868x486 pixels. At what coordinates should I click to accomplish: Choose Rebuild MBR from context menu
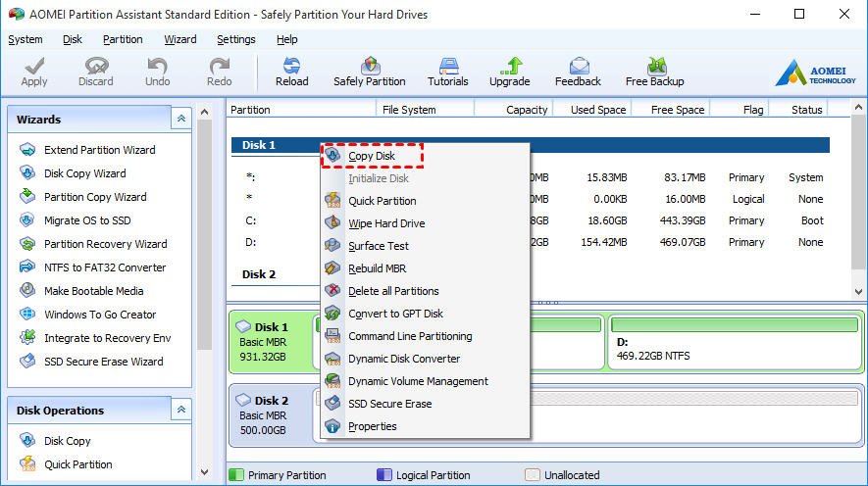(425, 268)
